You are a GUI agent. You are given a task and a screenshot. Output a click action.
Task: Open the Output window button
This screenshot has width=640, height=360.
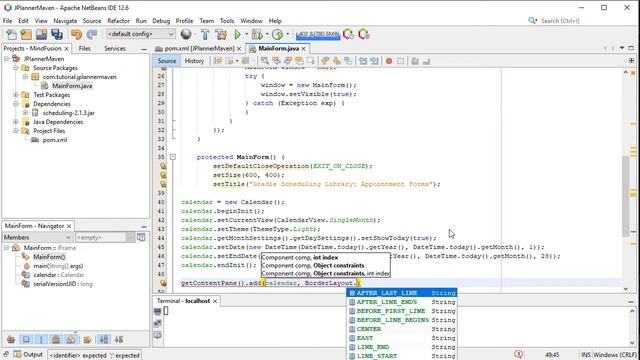coord(28,355)
